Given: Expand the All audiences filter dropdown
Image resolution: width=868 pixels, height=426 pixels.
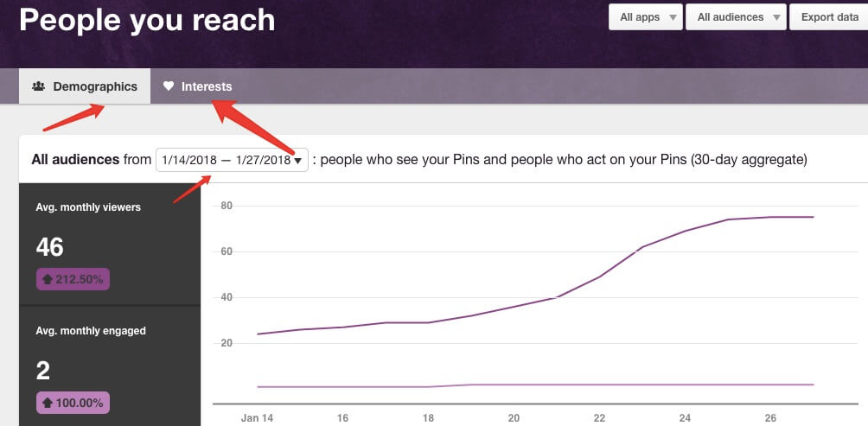Looking at the screenshot, I should click(x=736, y=16).
